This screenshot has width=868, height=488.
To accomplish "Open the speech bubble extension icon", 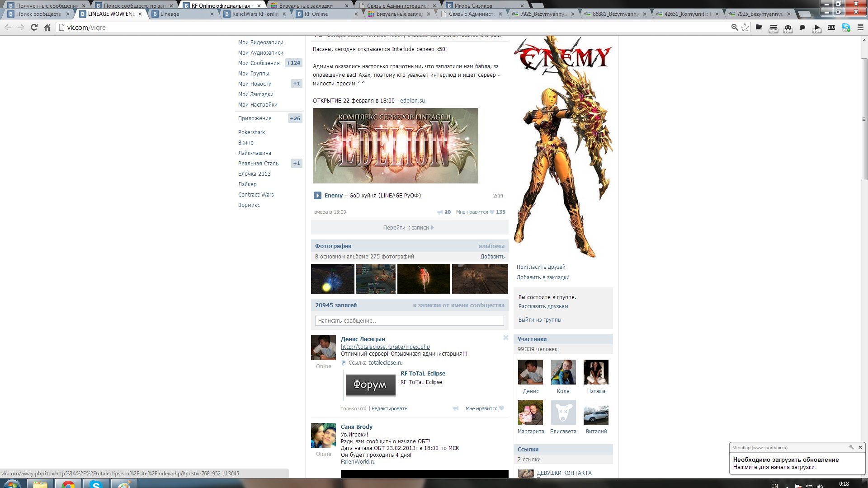I will [802, 28].
